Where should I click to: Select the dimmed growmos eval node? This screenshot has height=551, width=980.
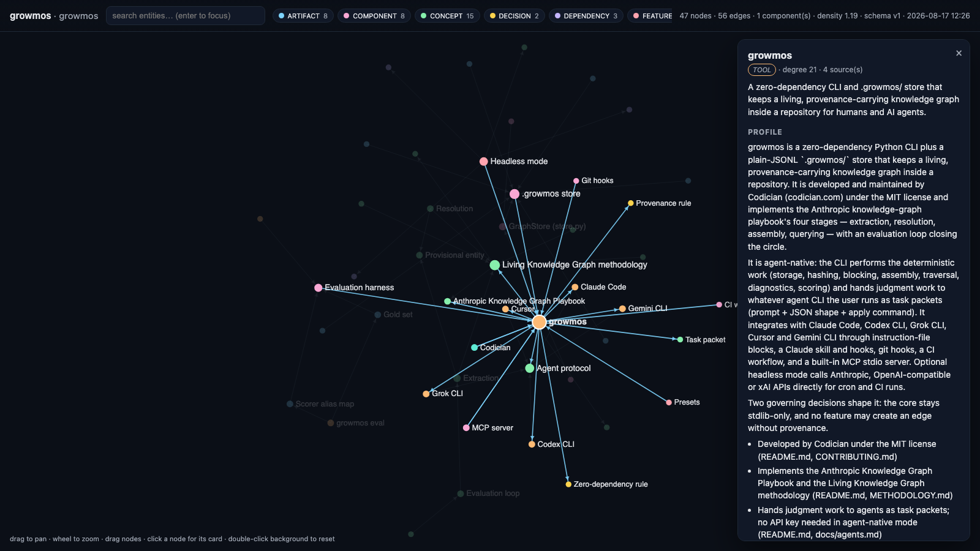[331, 423]
